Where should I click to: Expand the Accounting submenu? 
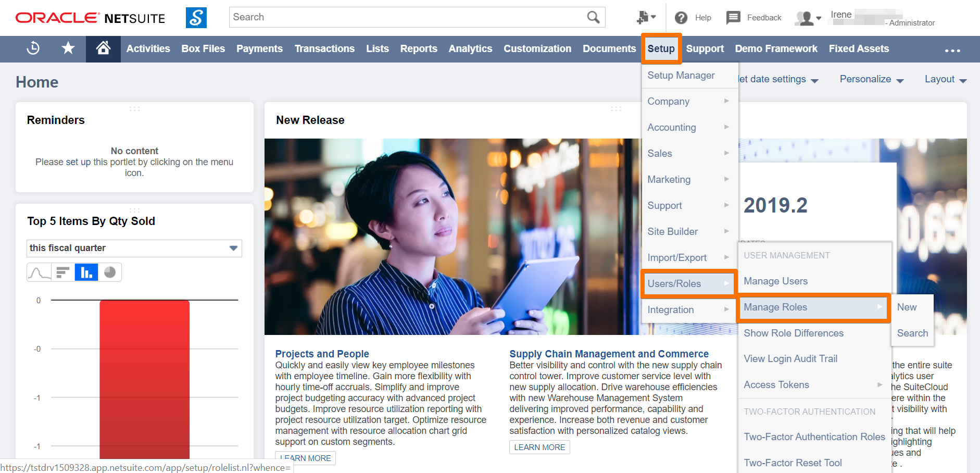coord(690,128)
